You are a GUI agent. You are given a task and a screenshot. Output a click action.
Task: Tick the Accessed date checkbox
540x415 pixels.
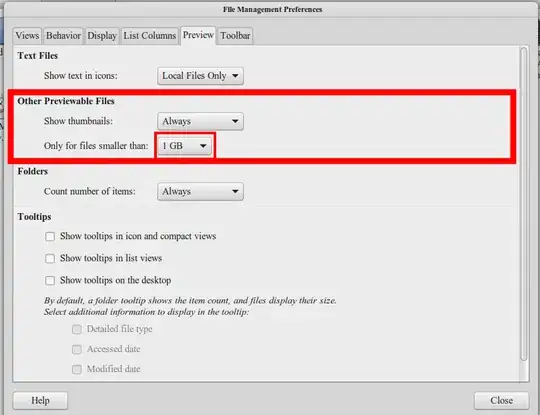[77, 349]
